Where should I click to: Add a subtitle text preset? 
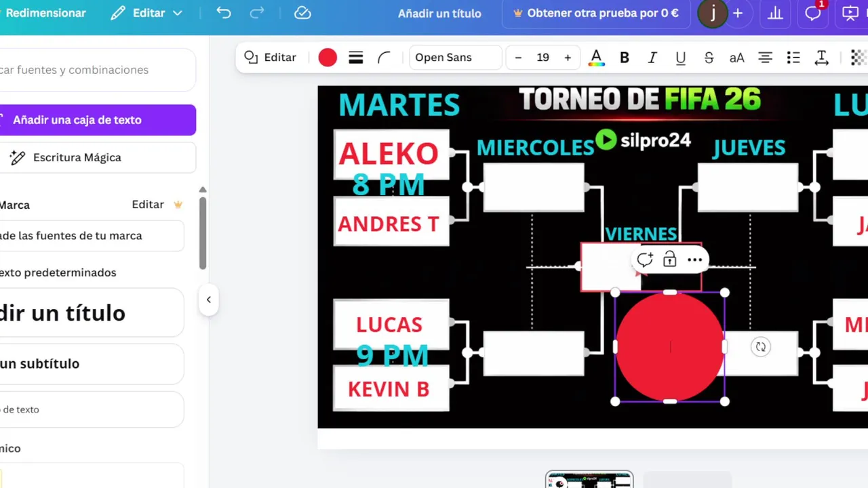click(92, 364)
